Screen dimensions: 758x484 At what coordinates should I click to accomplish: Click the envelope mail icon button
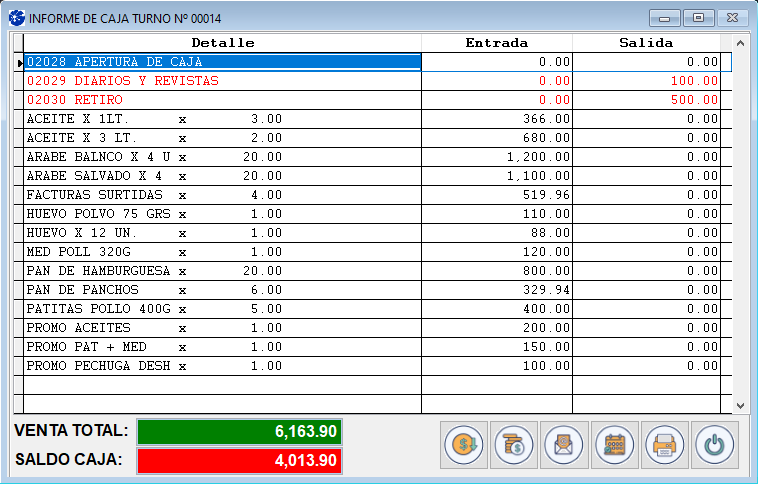[563, 444]
